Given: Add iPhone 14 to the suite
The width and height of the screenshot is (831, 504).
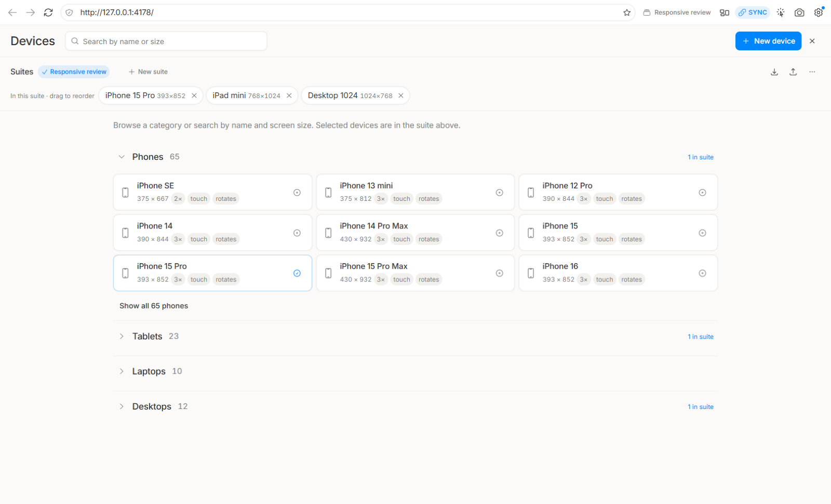Looking at the screenshot, I should tap(297, 233).
